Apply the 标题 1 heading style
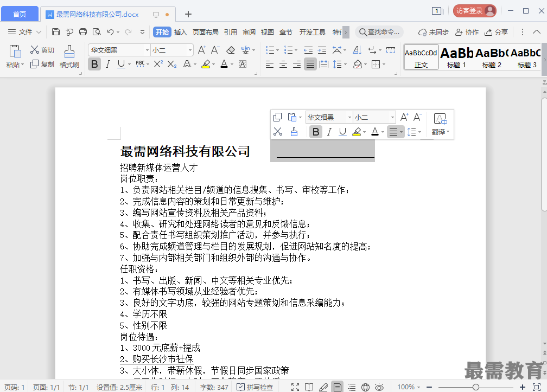The width and height of the screenshot is (547, 392). (x=456, y=57)
